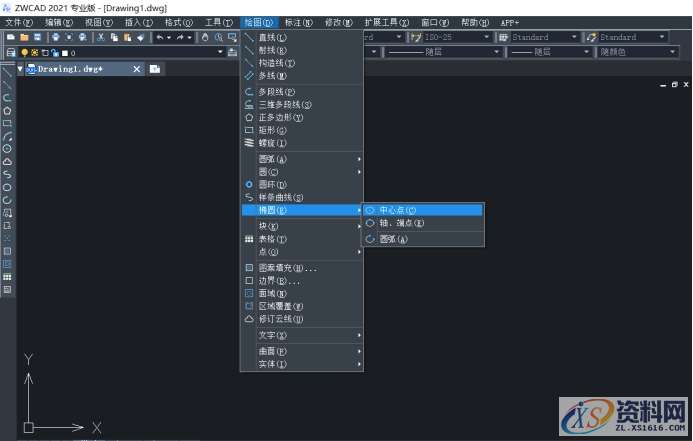Select the Ellipse tool in left toolbar
Image resolution: width=693 pixels, height=441 pixels.
(7, 187)
